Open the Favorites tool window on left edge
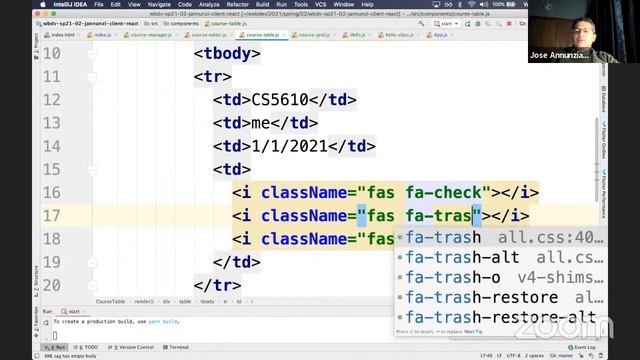640x360 pixels. 36,322
